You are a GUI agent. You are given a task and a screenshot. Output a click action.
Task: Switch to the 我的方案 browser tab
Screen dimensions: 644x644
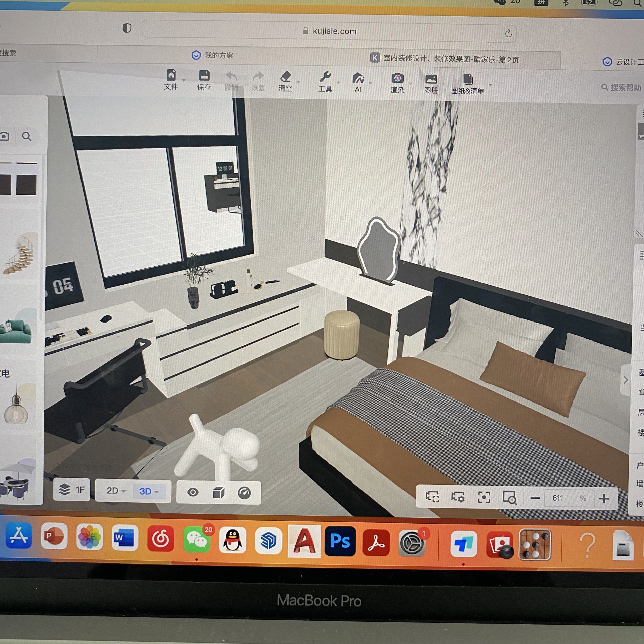(x=213, y=55)
